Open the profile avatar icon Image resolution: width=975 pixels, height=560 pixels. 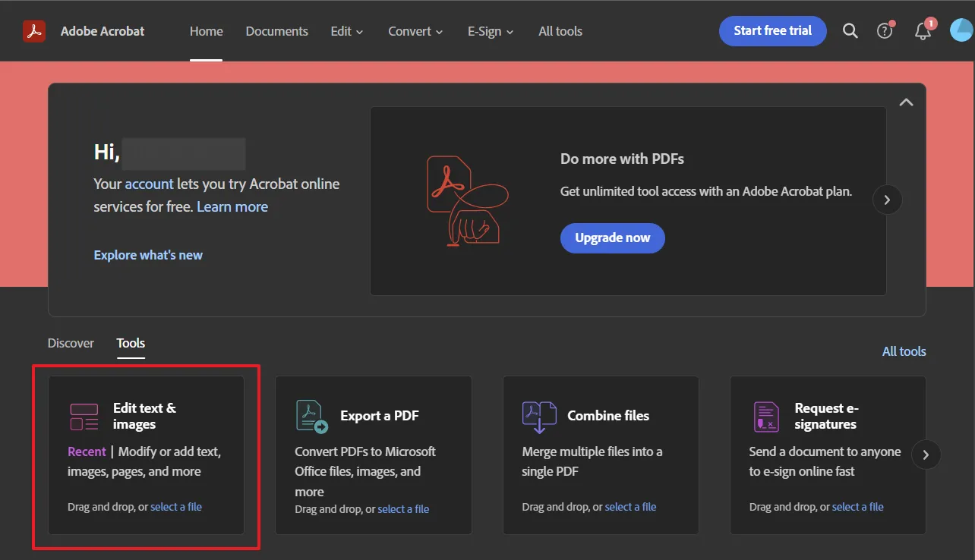point(961,31)
